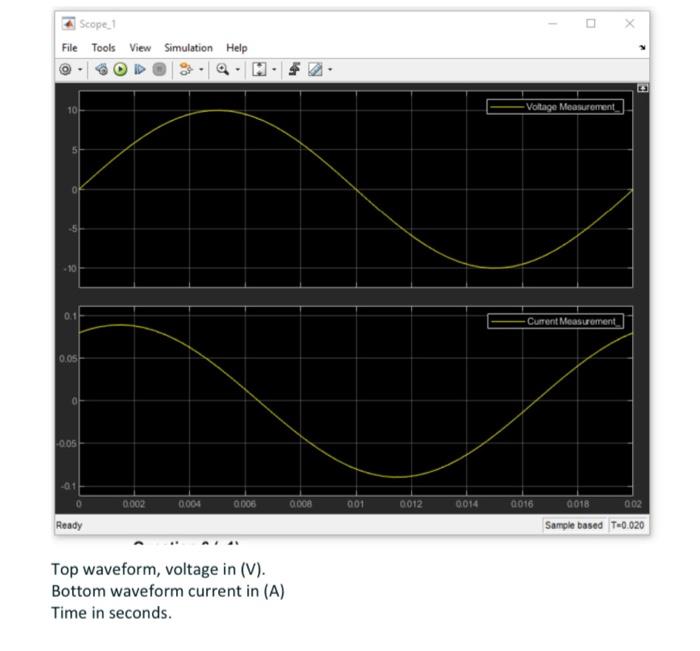This screenshot has width=700, height=651.
Task: Open the zoom options dropdown arrow
Action: pyautogui.click(x=238, y=70)
